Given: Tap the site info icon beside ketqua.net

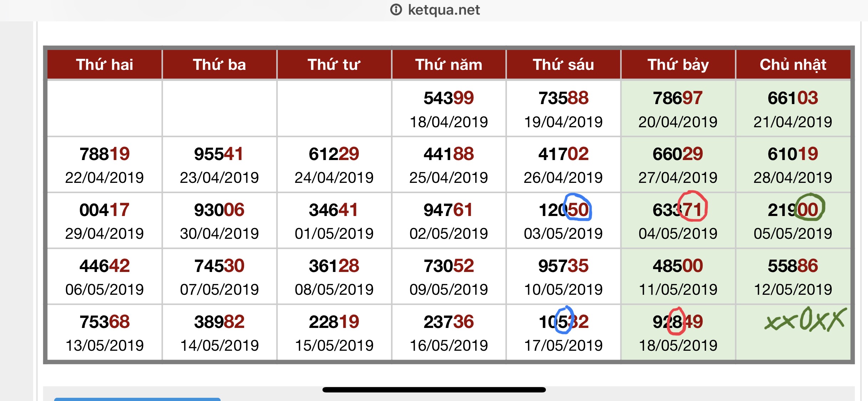Looking at the screenshot, I should point(396,10).
